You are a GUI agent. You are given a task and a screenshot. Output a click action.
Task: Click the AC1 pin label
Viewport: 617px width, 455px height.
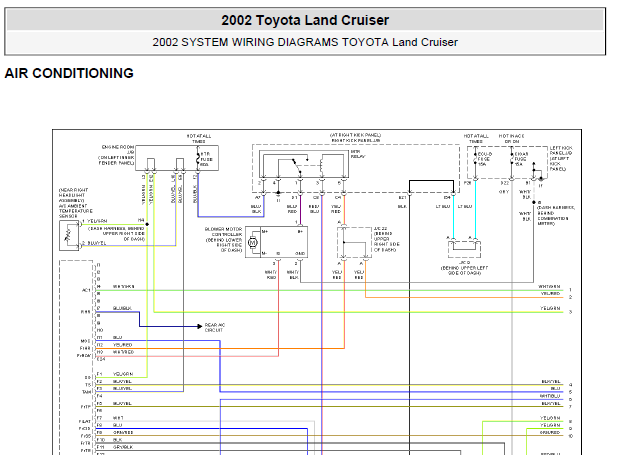pyautogui.click(x=86, y=290)
